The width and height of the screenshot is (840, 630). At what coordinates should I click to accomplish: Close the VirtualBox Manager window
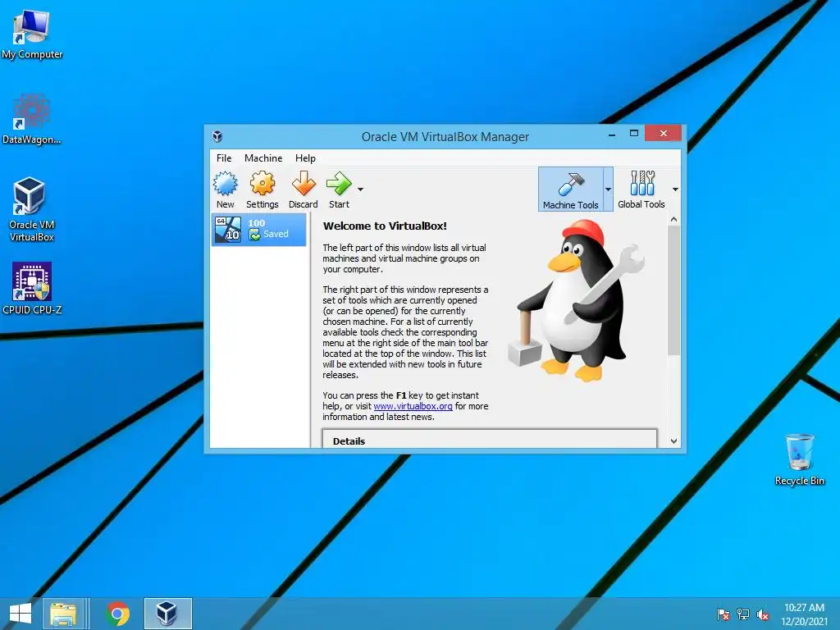(x=663, y=133)
